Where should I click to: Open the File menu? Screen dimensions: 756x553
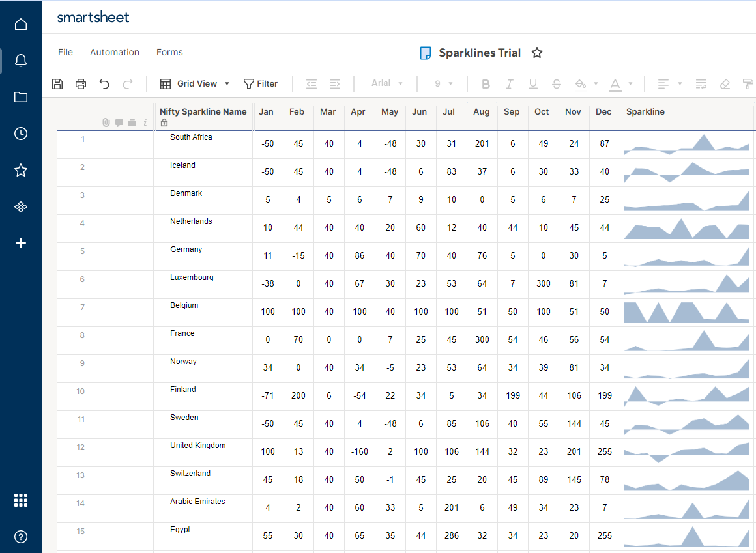click(65, 52)
